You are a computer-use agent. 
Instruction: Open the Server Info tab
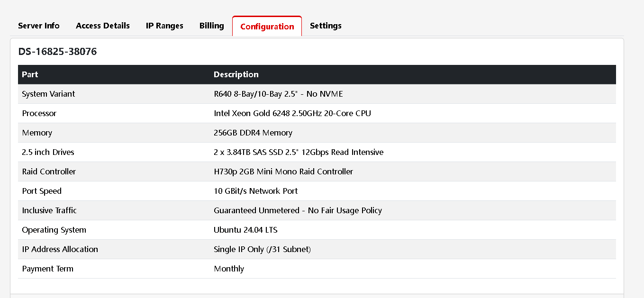point(39,26)
